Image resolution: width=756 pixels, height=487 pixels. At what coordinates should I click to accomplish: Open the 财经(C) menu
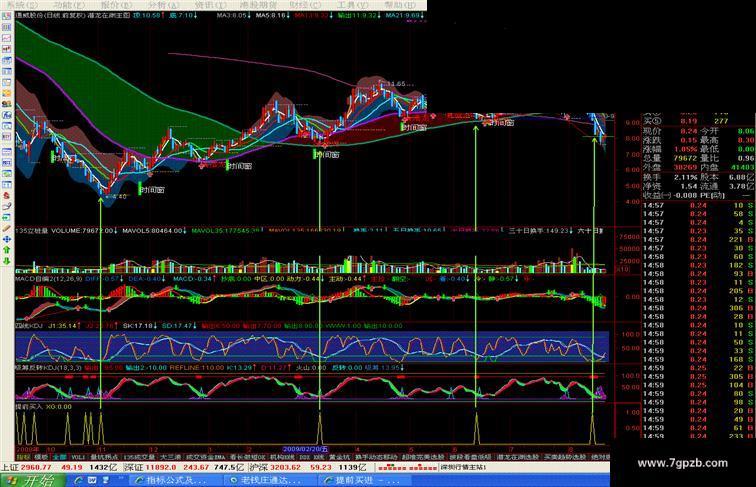306,5
